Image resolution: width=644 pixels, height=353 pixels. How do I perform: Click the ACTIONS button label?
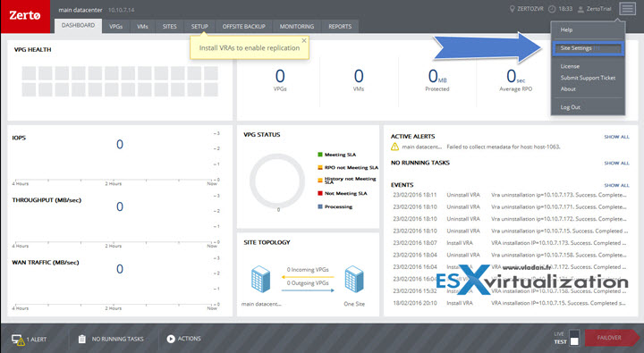pyautogui.click(x=190, y=339)
